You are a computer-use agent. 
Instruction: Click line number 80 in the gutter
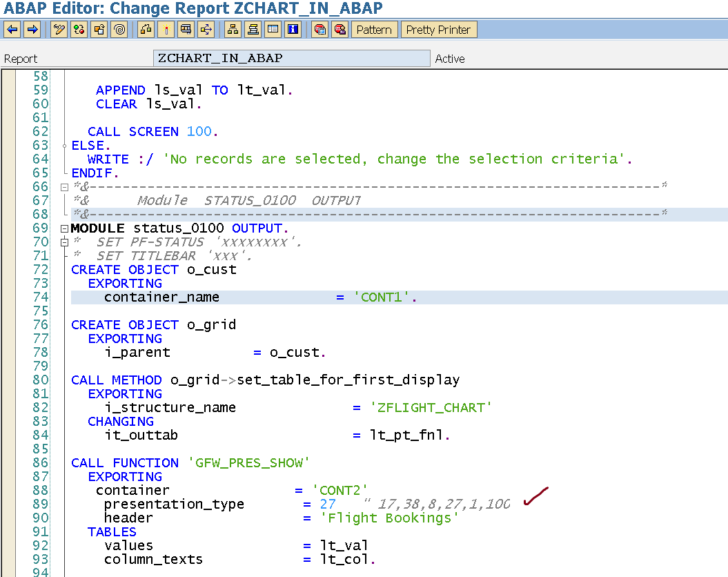tap(40, 380)
